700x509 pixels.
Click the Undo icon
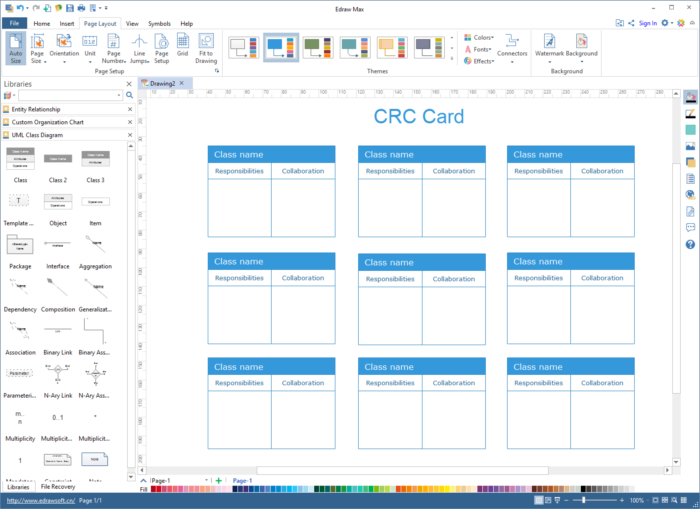coord(20,8)
